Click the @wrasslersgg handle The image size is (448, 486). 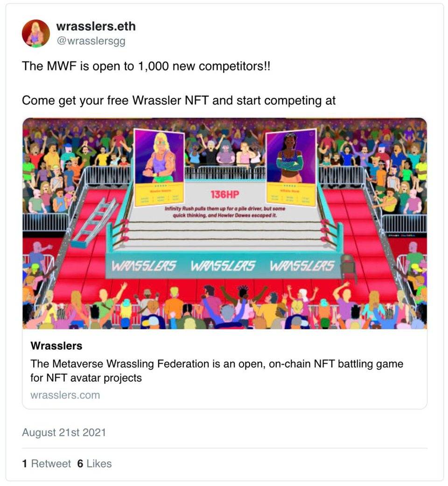point(91,41)
